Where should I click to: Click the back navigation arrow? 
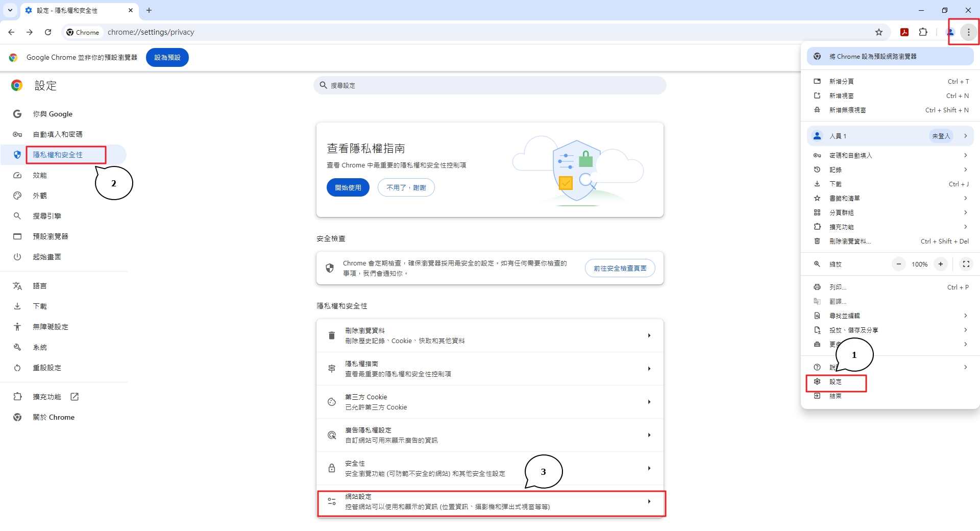[x=11, y=32]
